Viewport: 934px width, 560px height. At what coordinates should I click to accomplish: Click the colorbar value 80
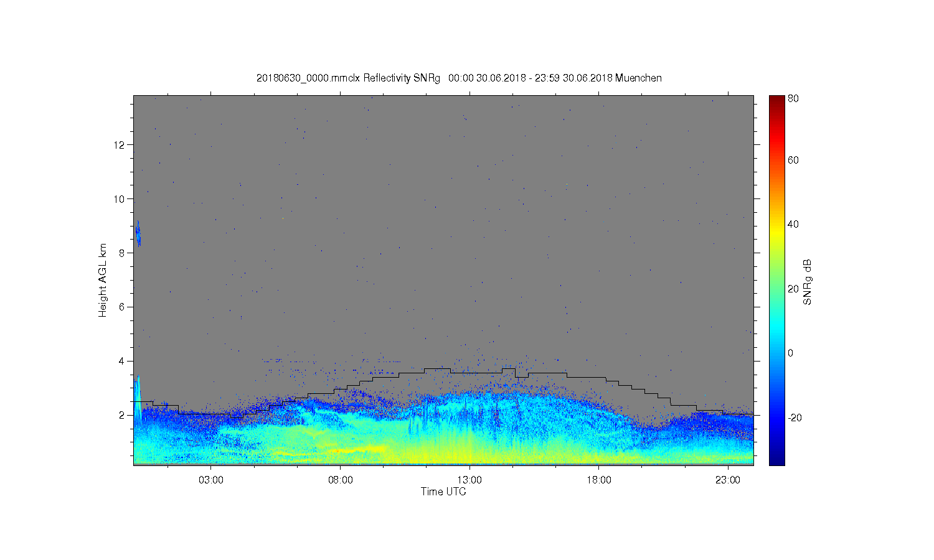[x=793, y=99]
